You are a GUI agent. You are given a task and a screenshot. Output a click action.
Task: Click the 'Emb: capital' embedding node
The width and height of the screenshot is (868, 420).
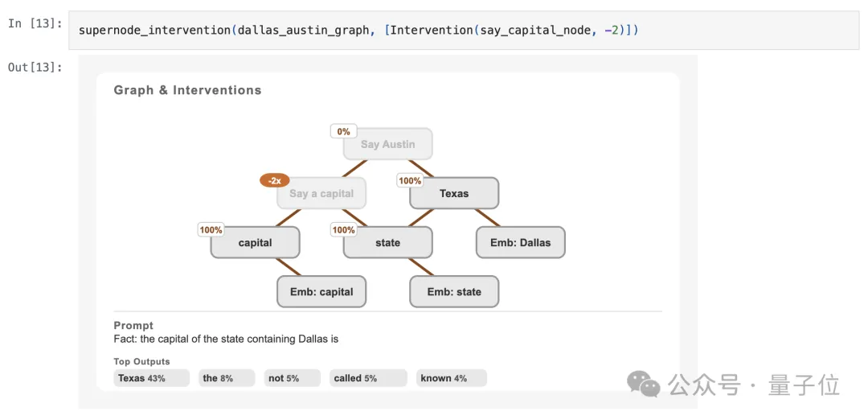pyautogui.click(x=321, y=292)
